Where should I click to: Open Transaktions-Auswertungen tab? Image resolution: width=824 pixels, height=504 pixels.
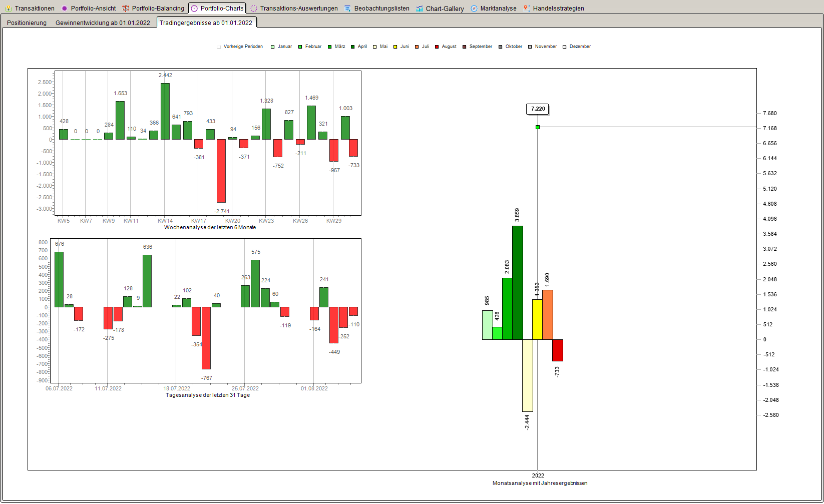pos(294,9)
